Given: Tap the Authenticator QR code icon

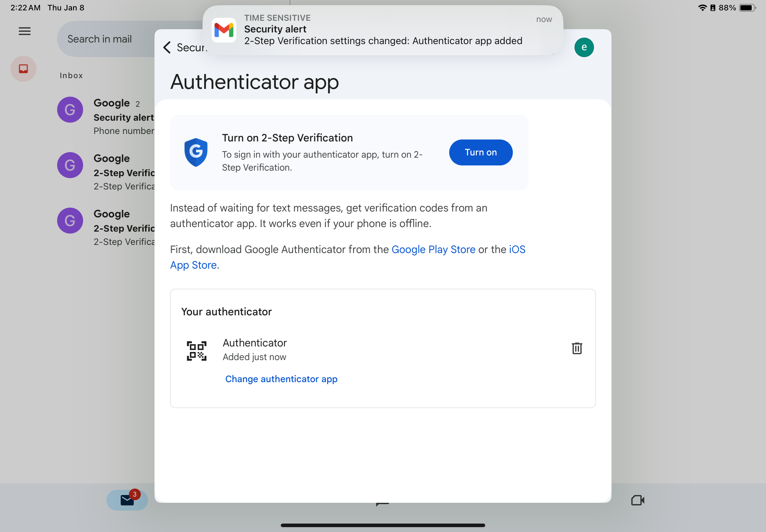Looking at the screenshot, I should tap(196, 351).
